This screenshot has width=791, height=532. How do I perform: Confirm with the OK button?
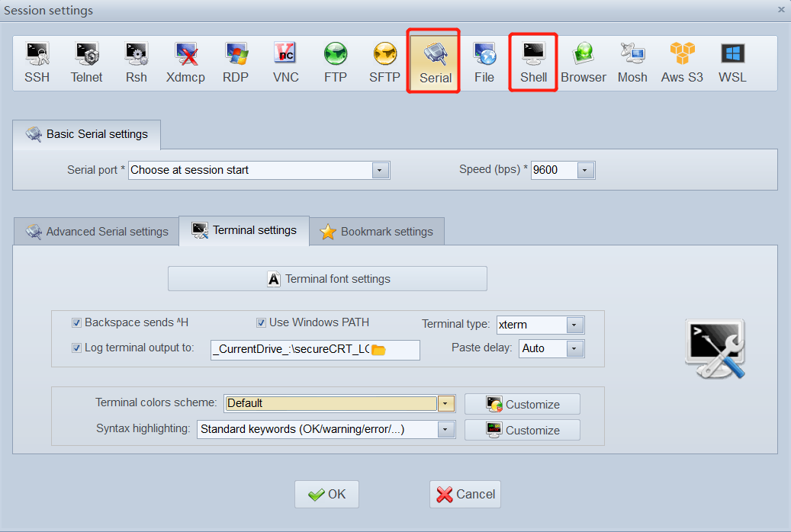pyautogui.click(x=327, y=494)
